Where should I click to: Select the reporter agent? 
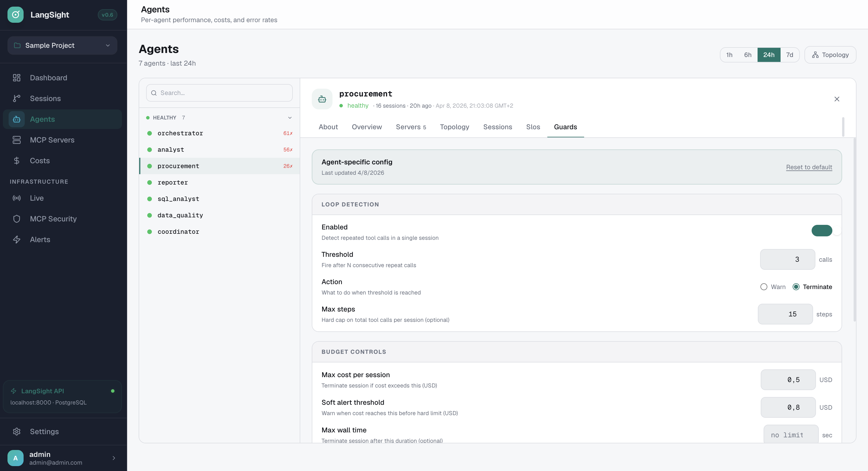(220, 182)
